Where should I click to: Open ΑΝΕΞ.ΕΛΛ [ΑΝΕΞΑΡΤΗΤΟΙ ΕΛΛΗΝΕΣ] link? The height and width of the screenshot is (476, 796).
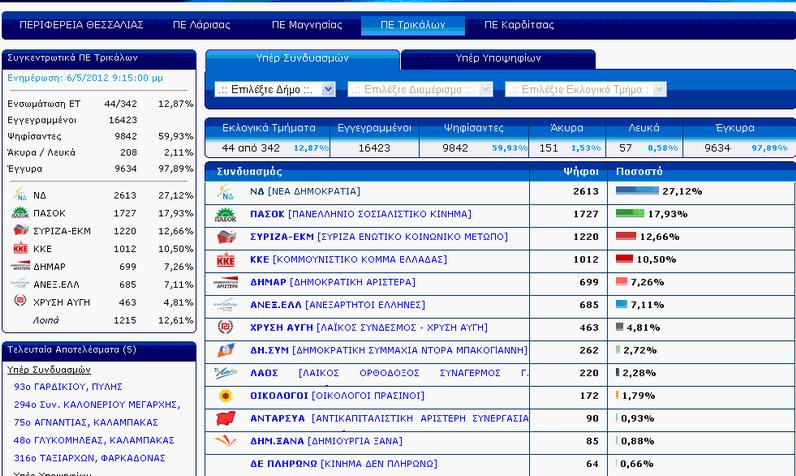coord(338,305)
